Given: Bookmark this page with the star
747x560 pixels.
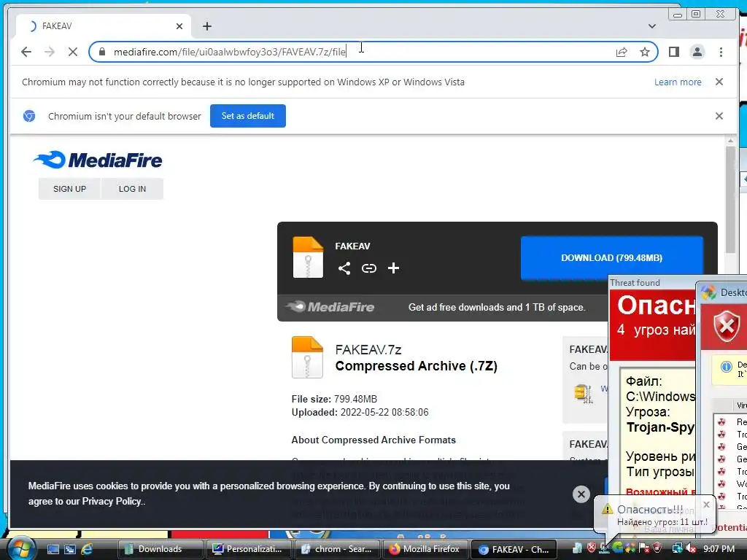Looking at the screenshot, I should [645, 52].
